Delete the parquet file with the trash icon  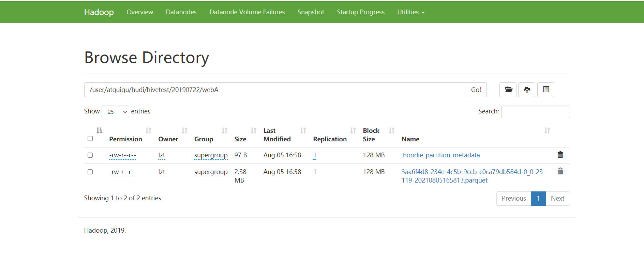pyautogui.click(x=560, y=171)
